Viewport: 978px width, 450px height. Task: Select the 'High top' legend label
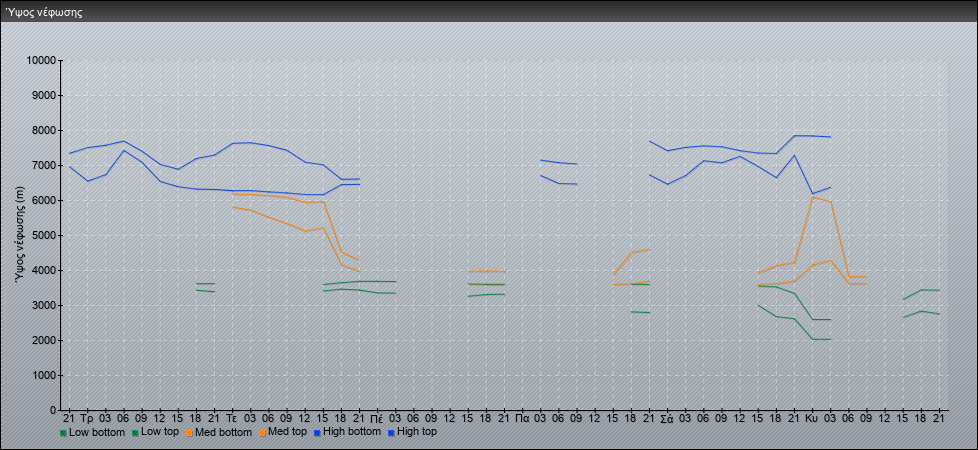(x=417, y=431)
